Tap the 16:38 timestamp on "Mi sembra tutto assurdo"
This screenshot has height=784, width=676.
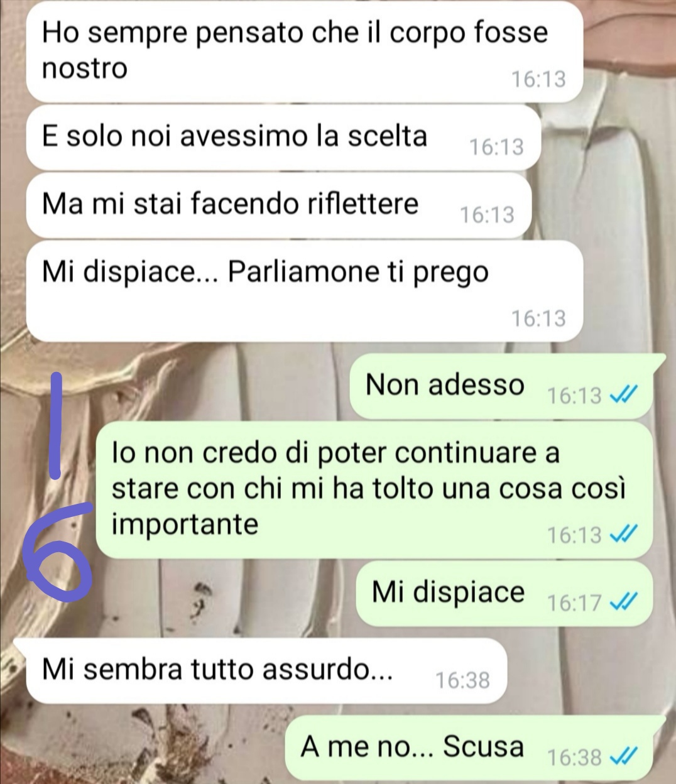pos(462,680)
